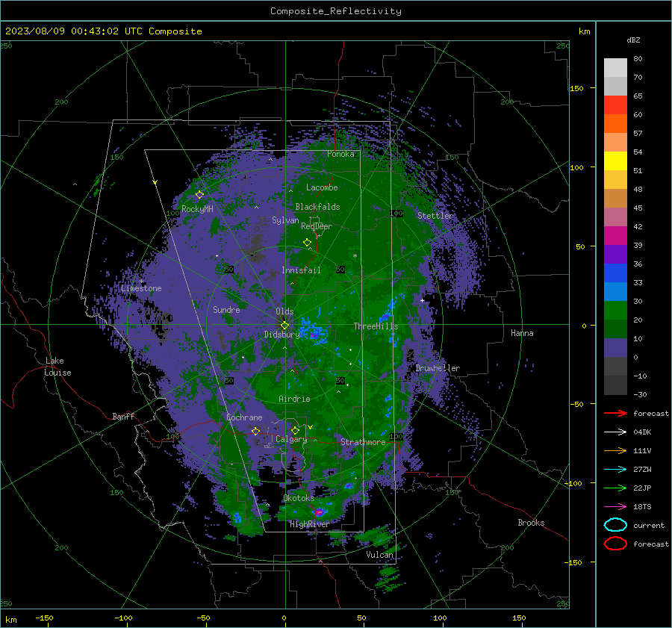Viewport: 672px width, 628px height.
Task: Click the blue storm cell east of Didsbury
Action: click(x=314, y=332)
